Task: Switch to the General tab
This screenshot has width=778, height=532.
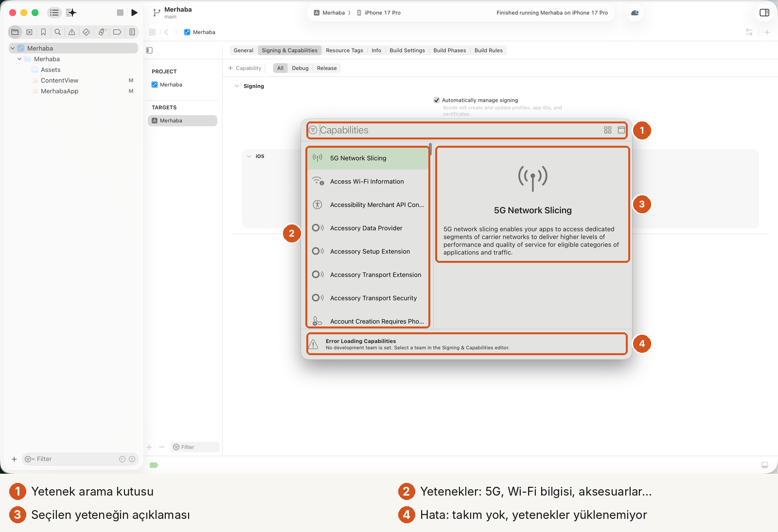Action: 243,50
